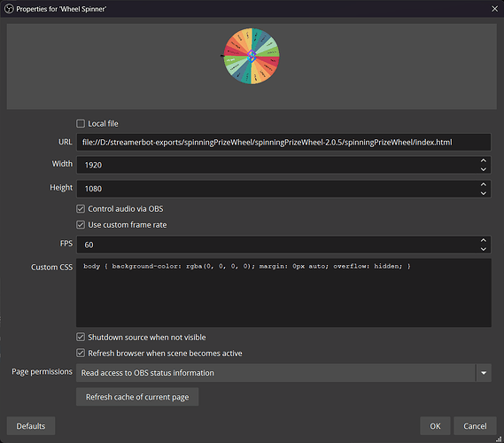Increase FPS using the up arrow
504x443 pixels.
[x=483, y=240]
